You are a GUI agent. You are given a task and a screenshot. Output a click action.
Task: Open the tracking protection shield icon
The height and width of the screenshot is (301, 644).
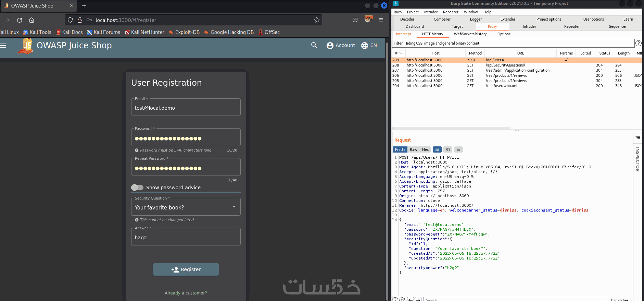70,20
